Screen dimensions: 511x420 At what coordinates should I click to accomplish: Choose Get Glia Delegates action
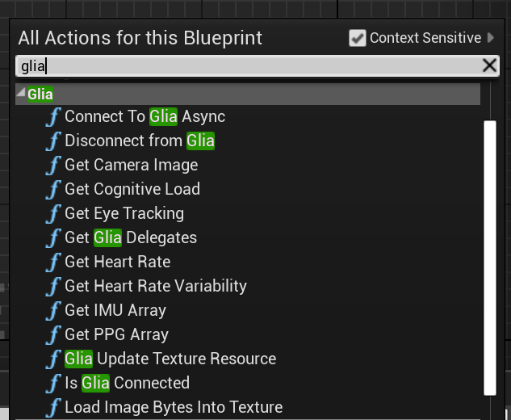point(131,238)
